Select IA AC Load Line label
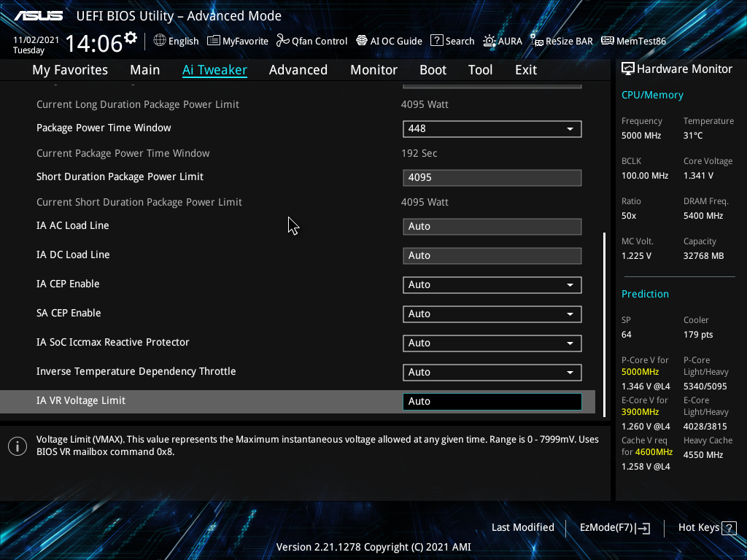The width and height of the screenshot is (747, 560). 73,226
